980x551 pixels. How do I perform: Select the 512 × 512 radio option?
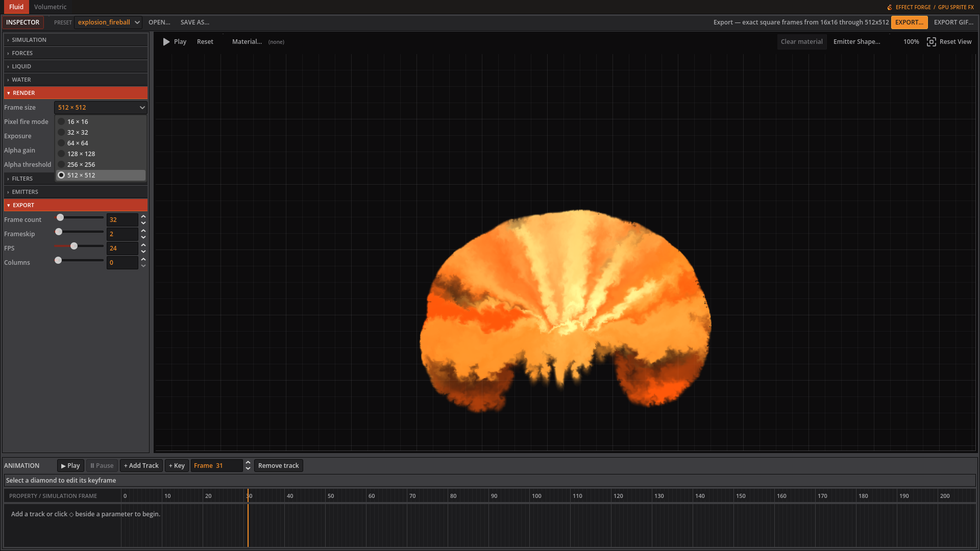tap(101, 176)
